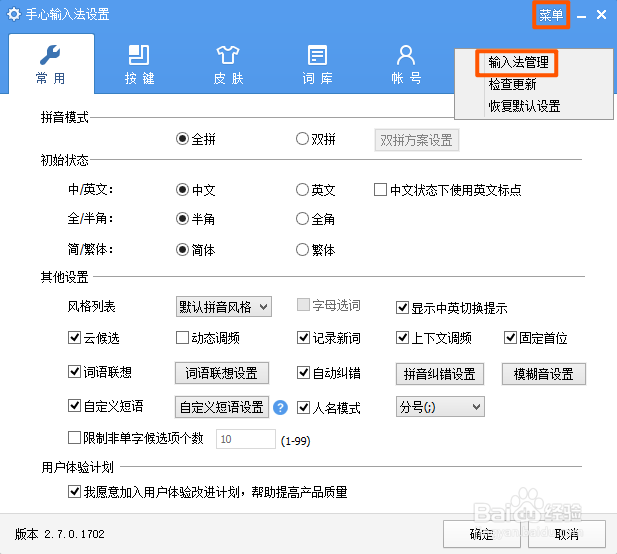This screenshot has height=554, width=617.
Task: Expand the 分号(;) dropdown
Action: pyautogui.click(x=440, y=407)
